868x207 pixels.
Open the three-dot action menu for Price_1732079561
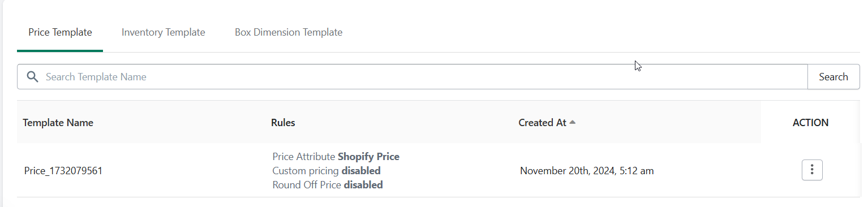(x=812, y=170)
